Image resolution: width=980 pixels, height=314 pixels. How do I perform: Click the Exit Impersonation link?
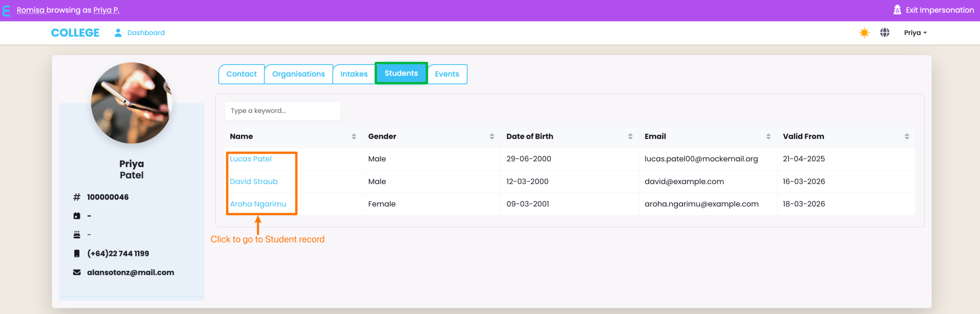tap(939, 10)
